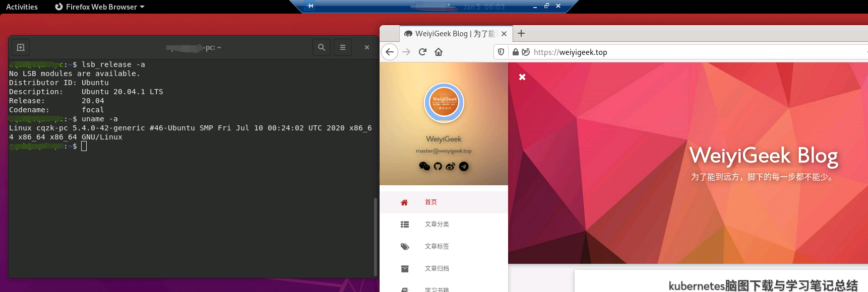The image size is (868, 292).
Task: Open the terminal hamburger menu
Action: click(343, 47)
